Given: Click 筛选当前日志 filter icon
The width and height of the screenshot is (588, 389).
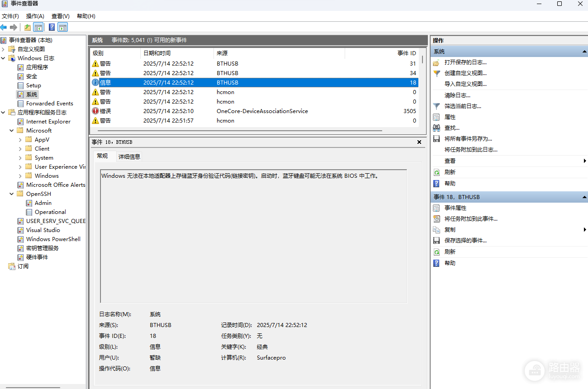Looking at the screenshot, I should tap(436, 106).
